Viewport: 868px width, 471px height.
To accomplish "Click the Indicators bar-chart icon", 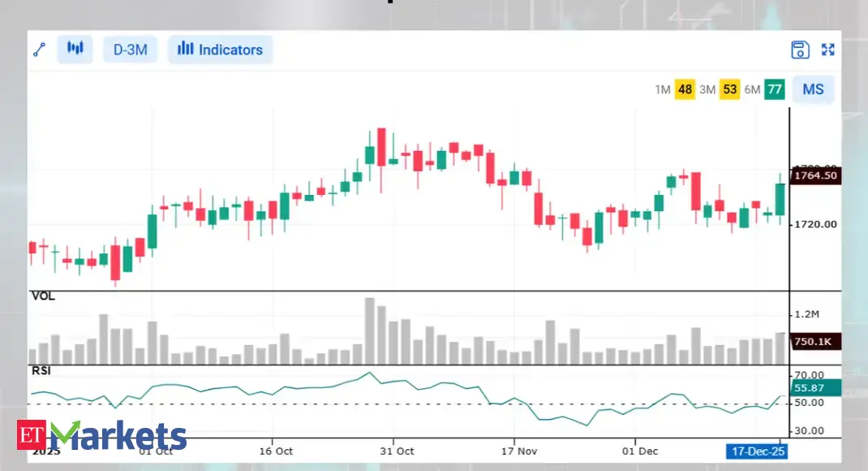I will 186,50.
